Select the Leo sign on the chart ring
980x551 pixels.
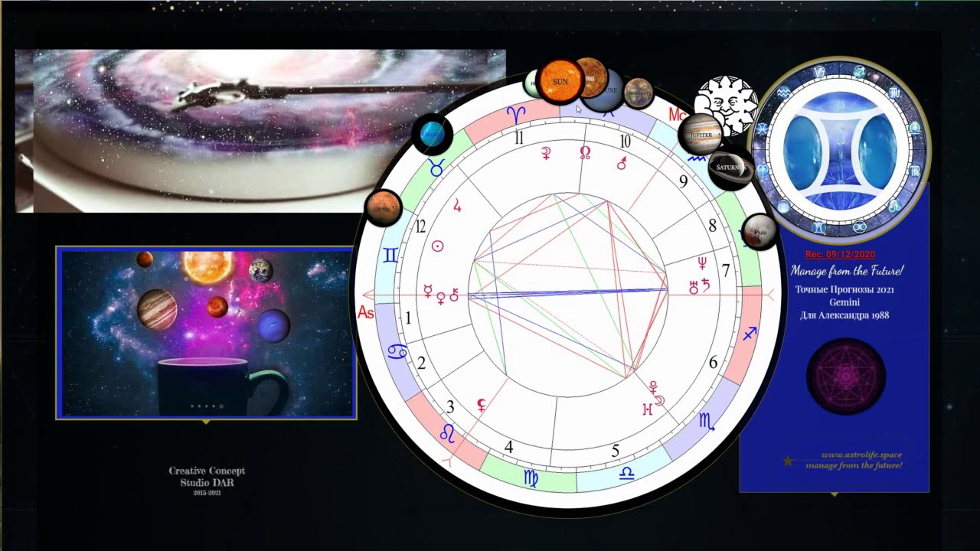click(446, 434)
